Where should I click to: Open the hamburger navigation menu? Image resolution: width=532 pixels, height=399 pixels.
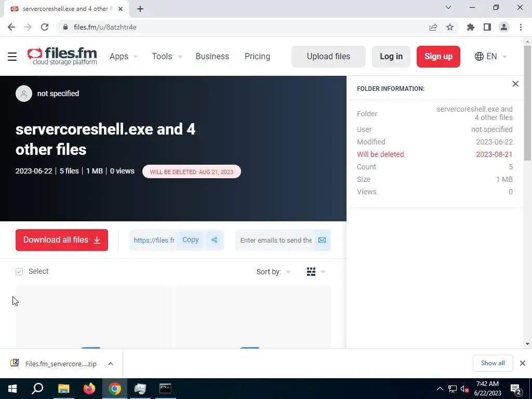pyautogui.click(x=12, y=56)
